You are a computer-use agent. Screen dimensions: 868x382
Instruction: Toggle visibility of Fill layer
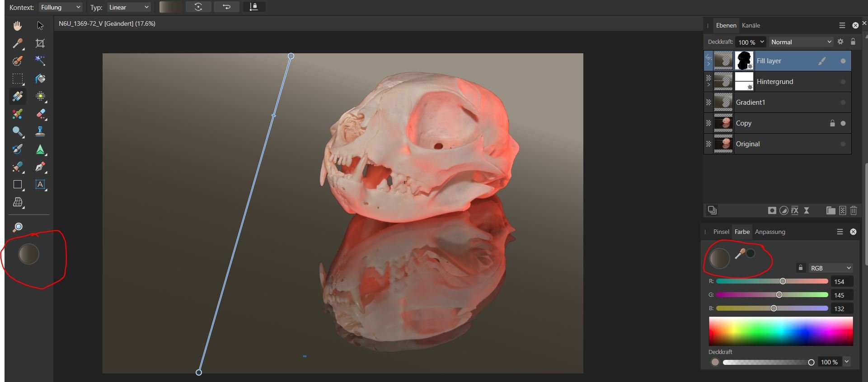tap(843, 61)
